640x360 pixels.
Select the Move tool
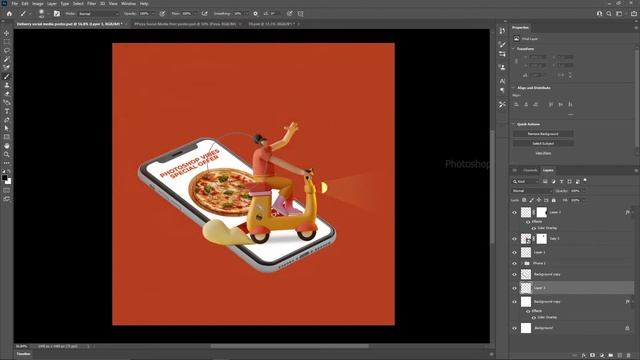click(7, 33)
